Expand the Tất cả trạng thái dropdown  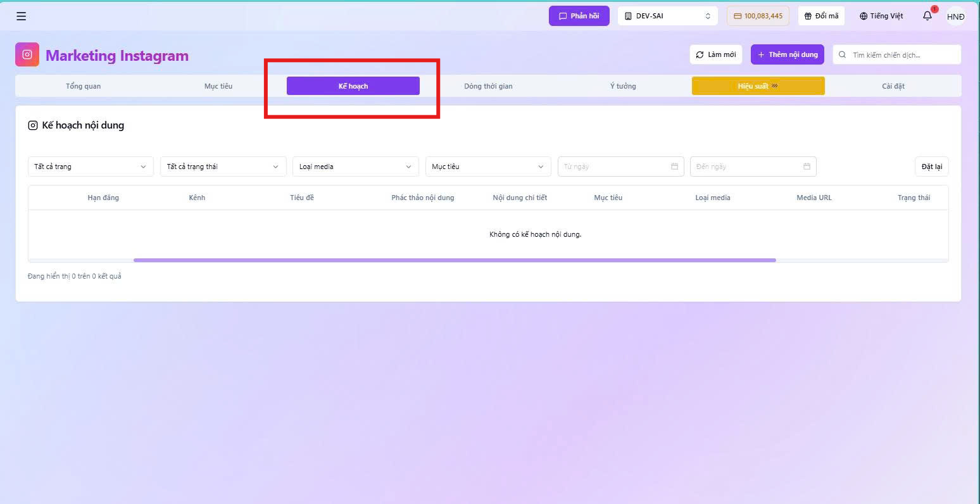(223, 167)
